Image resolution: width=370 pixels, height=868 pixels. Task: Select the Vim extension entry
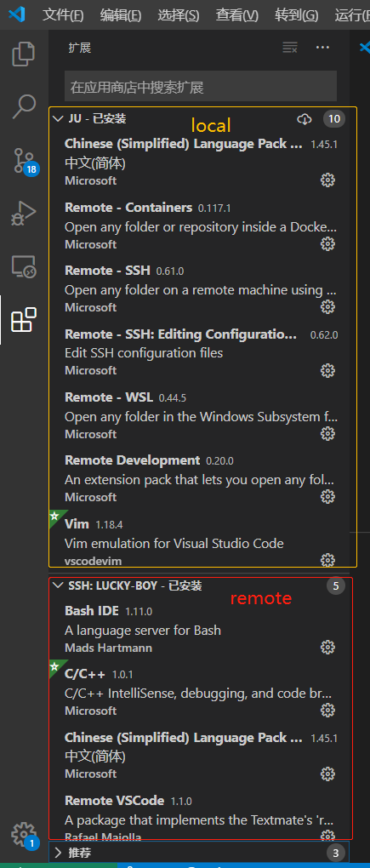(200, 541)
